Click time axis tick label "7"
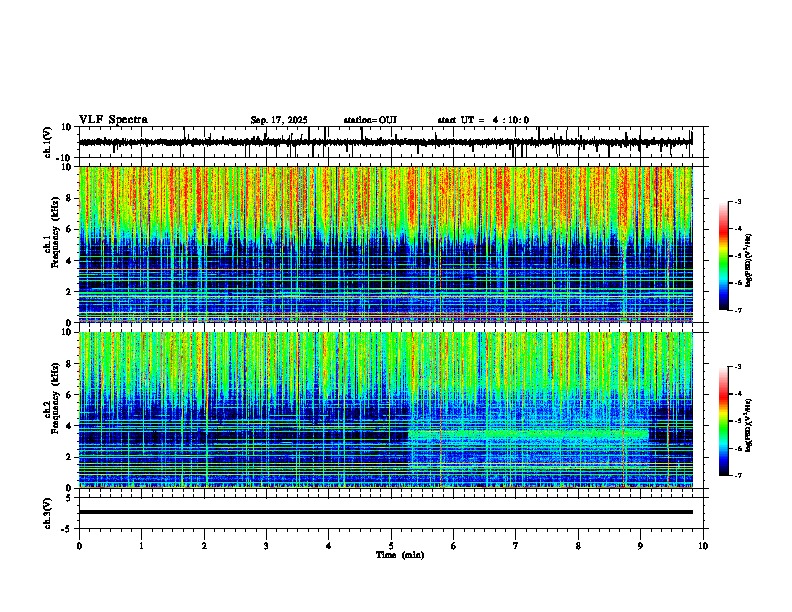Screen dimensions: 792x612 516,546
